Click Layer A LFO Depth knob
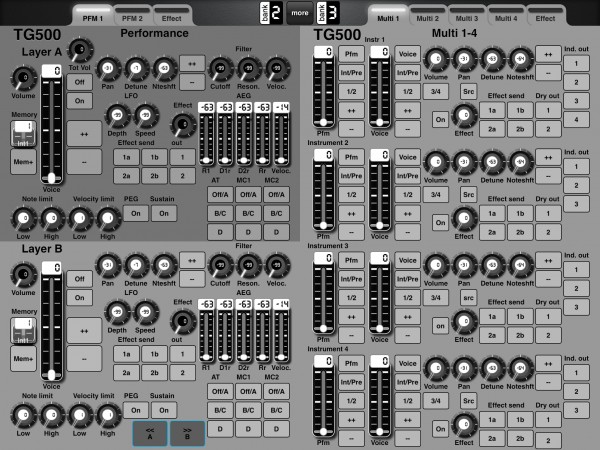This screenshot has width=600, height=450. pyautogui.click(x=117, y=116)
